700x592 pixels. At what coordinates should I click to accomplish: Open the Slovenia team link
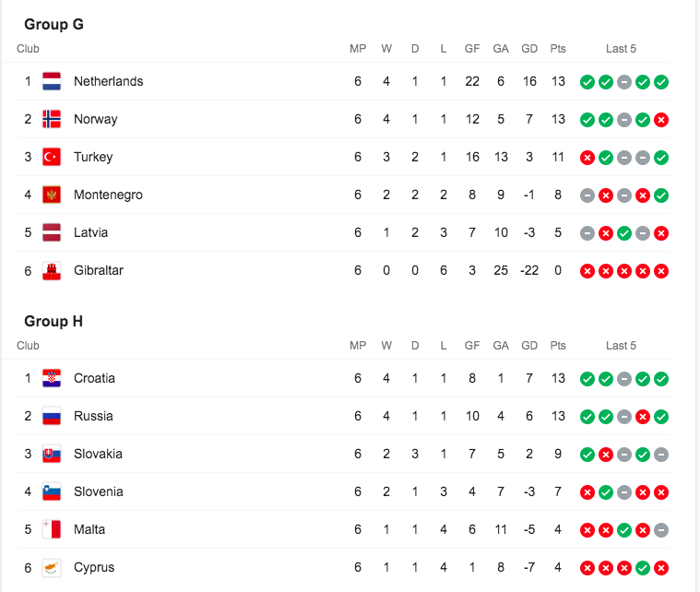pos(98,491)
